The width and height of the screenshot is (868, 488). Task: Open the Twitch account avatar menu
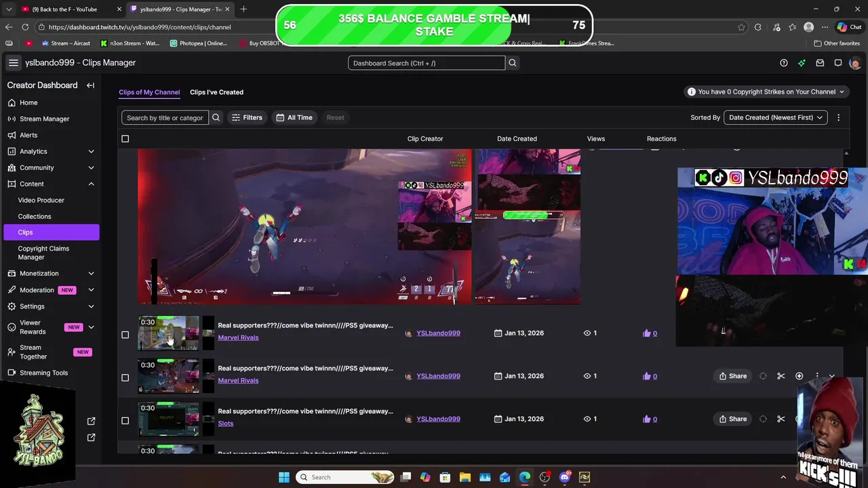coord(854,63)
